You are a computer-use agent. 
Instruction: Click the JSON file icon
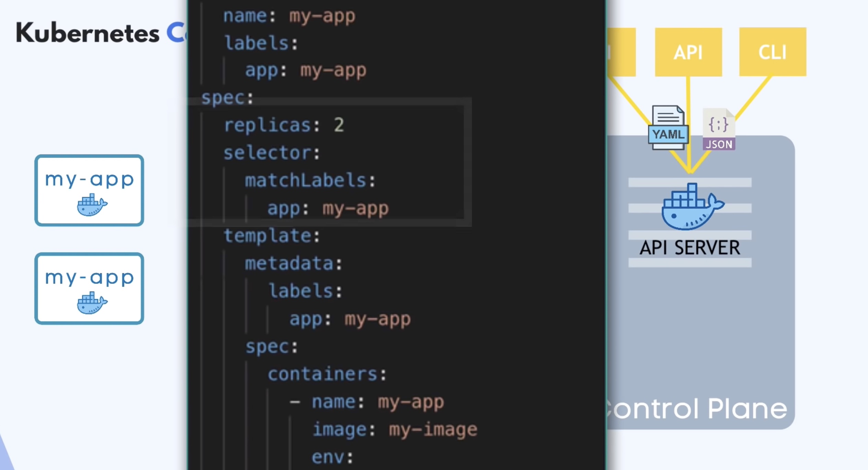[719, 129]
